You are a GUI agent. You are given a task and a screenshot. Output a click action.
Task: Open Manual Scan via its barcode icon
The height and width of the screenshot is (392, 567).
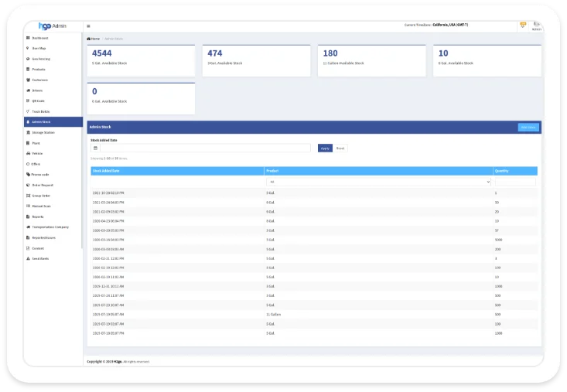pos(28,206)
